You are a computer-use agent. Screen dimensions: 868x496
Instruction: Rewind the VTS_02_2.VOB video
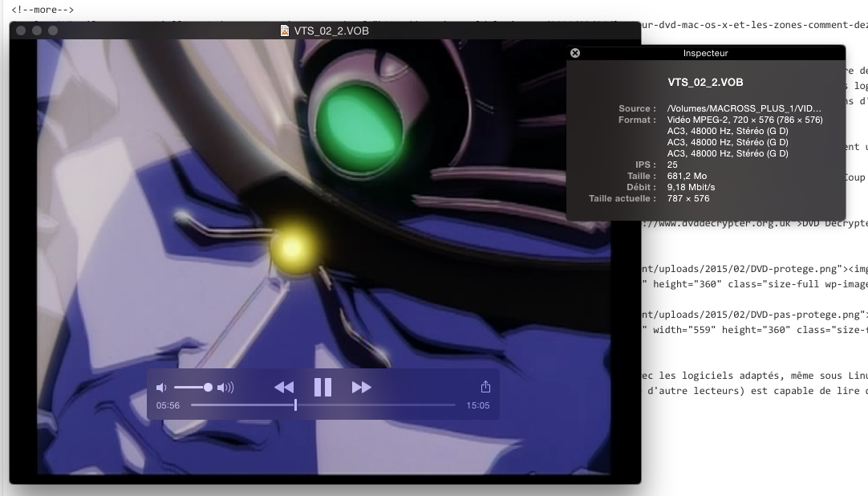[284, 388]
